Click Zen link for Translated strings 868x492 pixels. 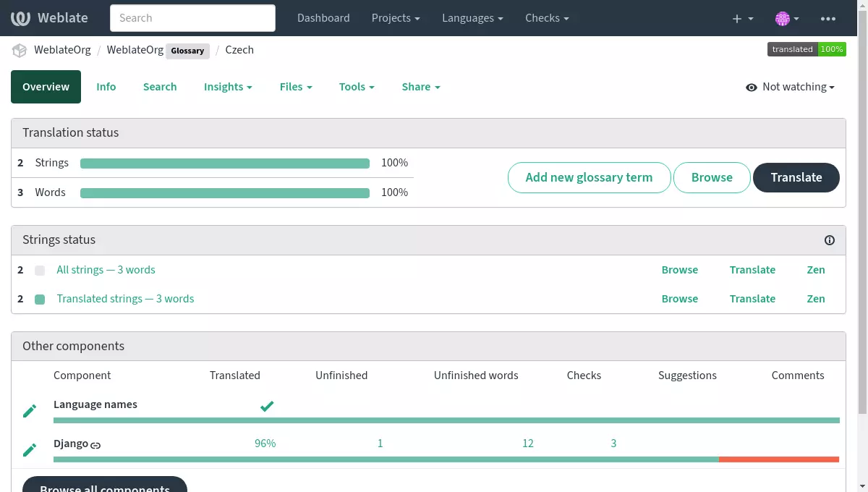click(816, 299)
